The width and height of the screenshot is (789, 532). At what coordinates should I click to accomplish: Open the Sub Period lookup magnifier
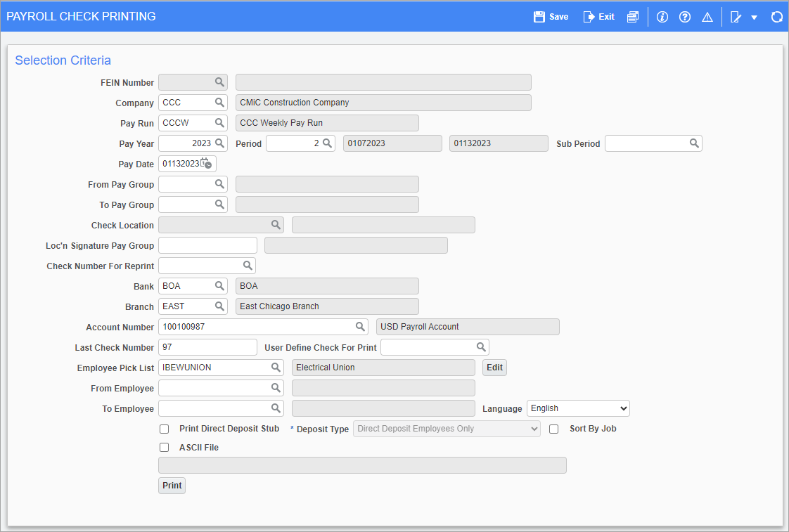[694, 143]
